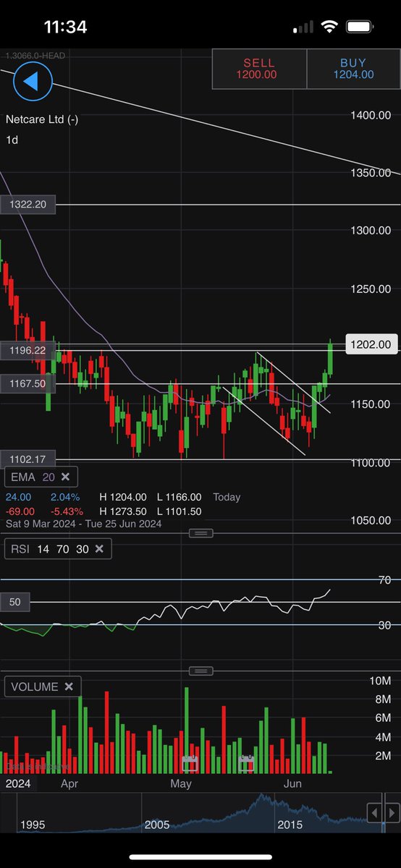Viewport: 401px width, 868px height.
Task: Close the RSI indicator using its X
Action: tap(99, 549)
